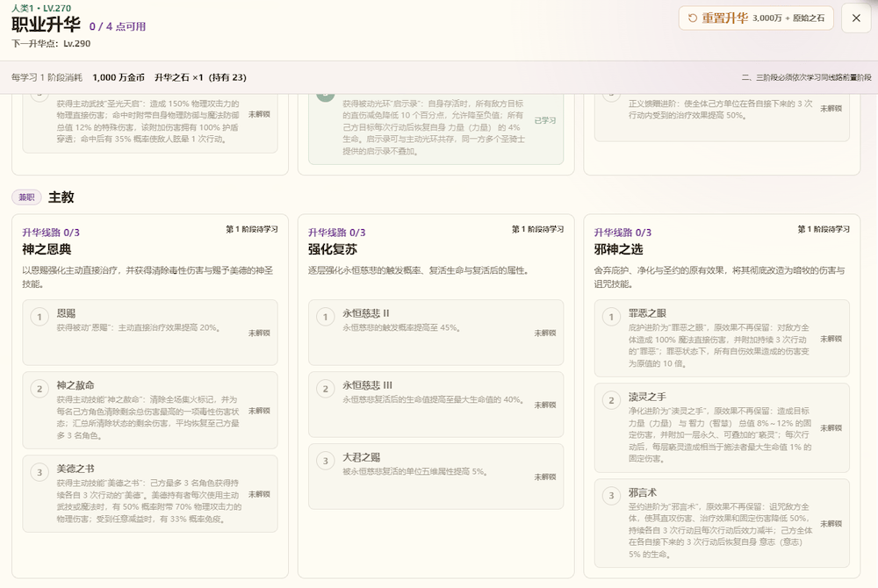Viewport: 878px width, 588px height.
Task: Click 神之恩典 description starting 以恩赐强化
Action: tap(148, 277)
